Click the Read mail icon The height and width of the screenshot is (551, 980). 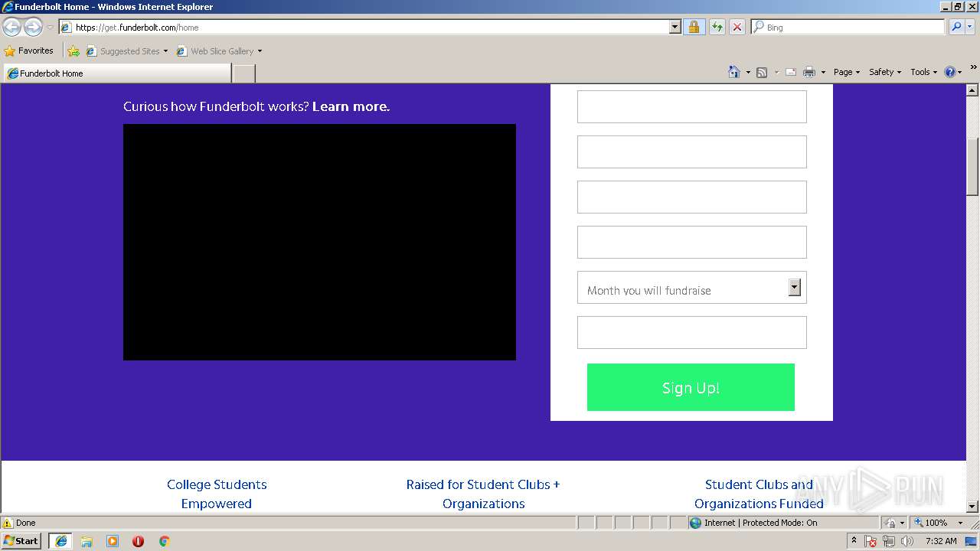pos(791,72)
